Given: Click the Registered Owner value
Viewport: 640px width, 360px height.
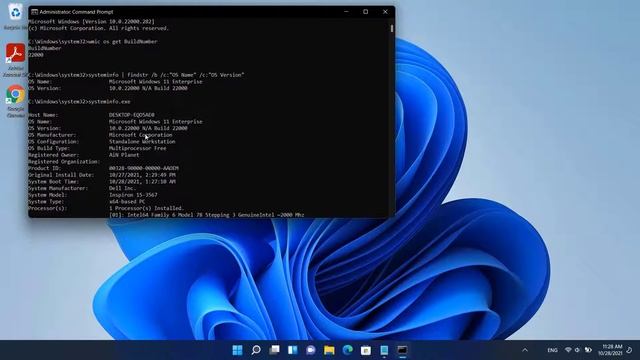Looking at the screenshot, I should 124,155.
